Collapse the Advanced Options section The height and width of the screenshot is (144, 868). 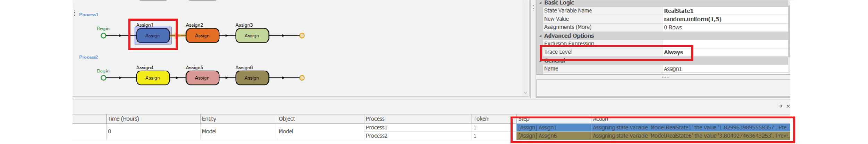[540, 36]
